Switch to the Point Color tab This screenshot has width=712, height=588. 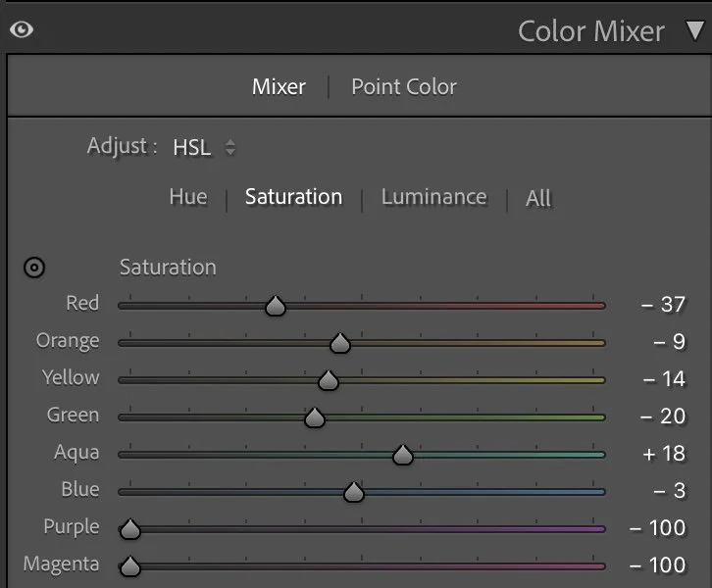click(404, 86)
